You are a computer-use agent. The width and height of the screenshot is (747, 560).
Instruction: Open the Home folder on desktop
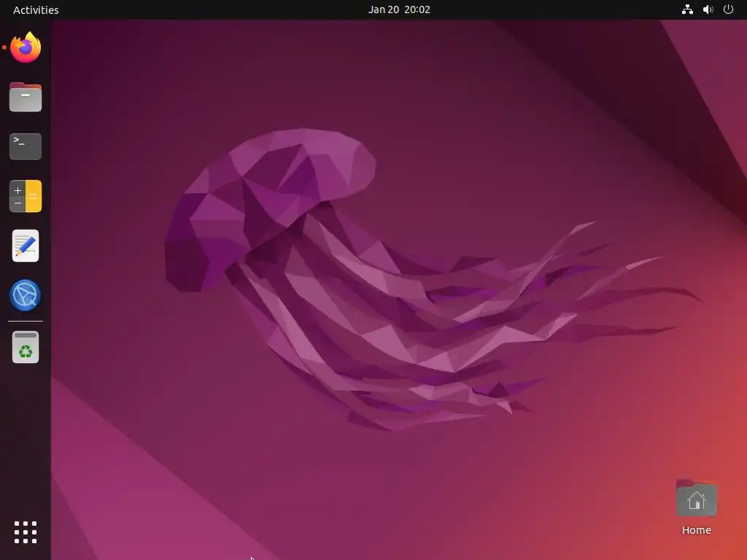click(x=696, y=498)
